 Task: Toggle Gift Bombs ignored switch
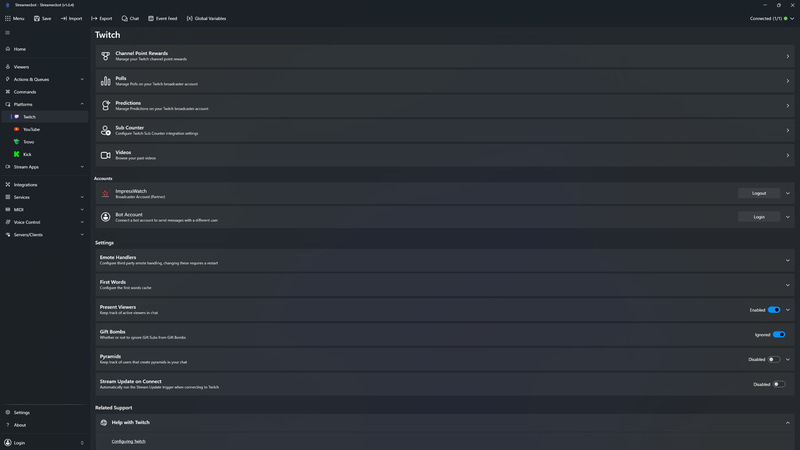pyautogui.click(x=779, y=335)
